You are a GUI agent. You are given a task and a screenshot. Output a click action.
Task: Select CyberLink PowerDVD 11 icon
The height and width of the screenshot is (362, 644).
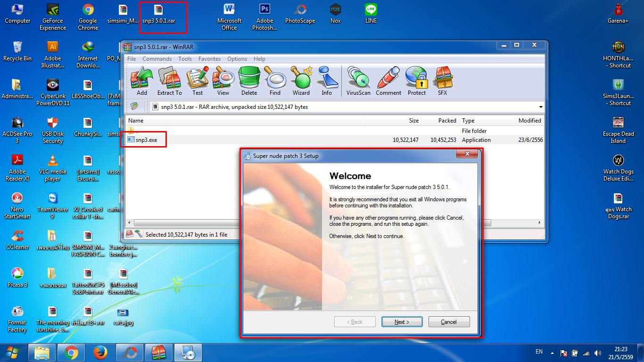click(53, 92)
